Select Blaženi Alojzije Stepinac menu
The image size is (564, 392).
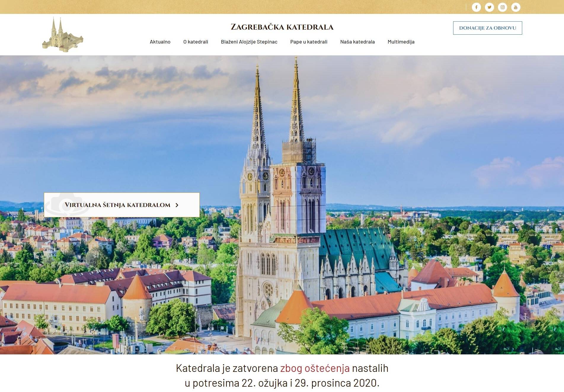click(x=249, y=42)
